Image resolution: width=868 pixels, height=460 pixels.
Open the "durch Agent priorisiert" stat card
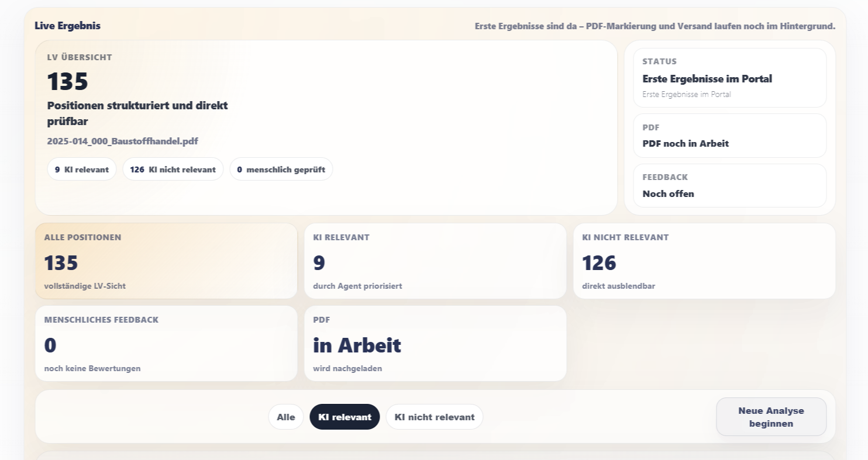[x=435, y=261]
